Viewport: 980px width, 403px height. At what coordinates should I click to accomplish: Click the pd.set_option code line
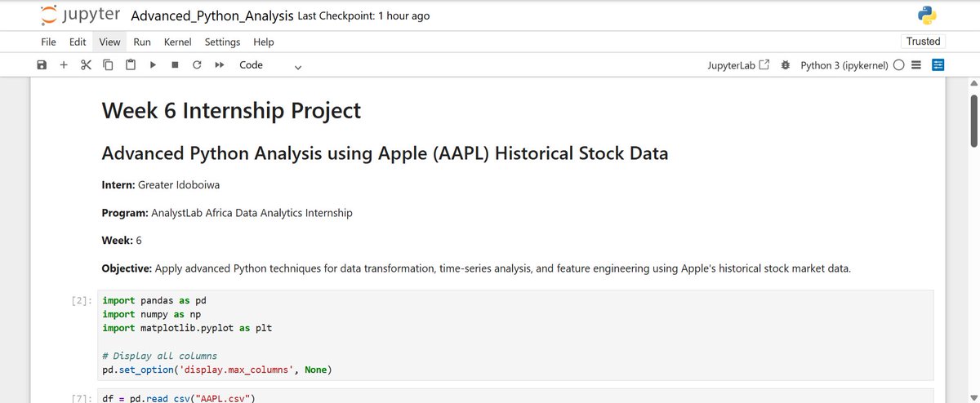(x=216, y=370)
